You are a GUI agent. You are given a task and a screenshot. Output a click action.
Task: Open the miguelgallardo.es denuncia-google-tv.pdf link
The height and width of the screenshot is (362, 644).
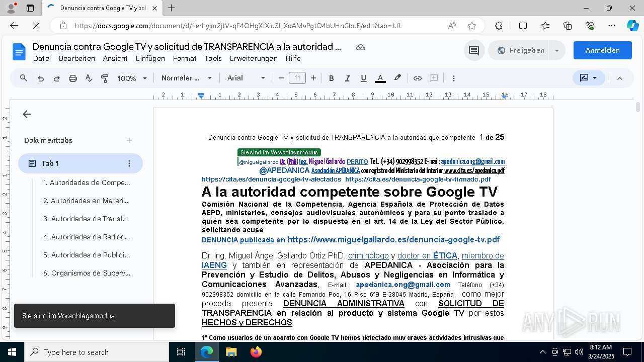(x=393, y=240)
